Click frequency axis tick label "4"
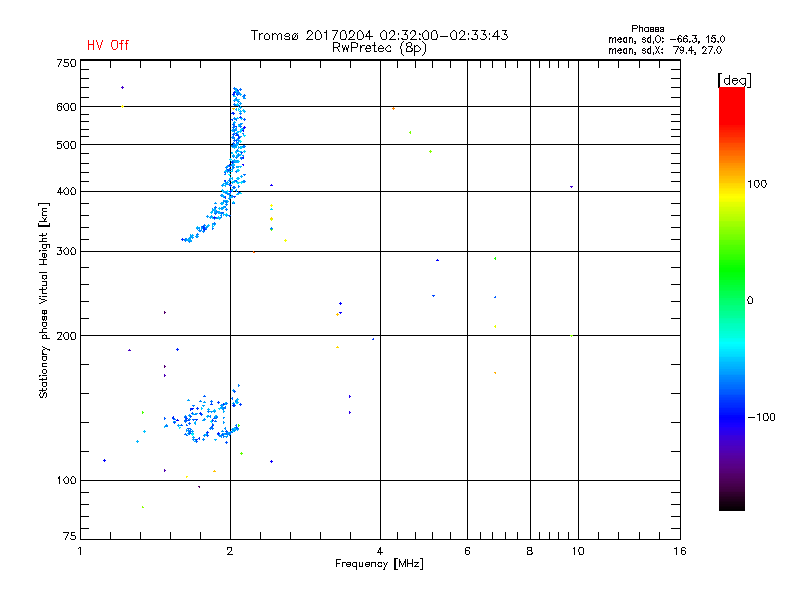The height and width of the screenshot is (600, 800). (380, 551)
